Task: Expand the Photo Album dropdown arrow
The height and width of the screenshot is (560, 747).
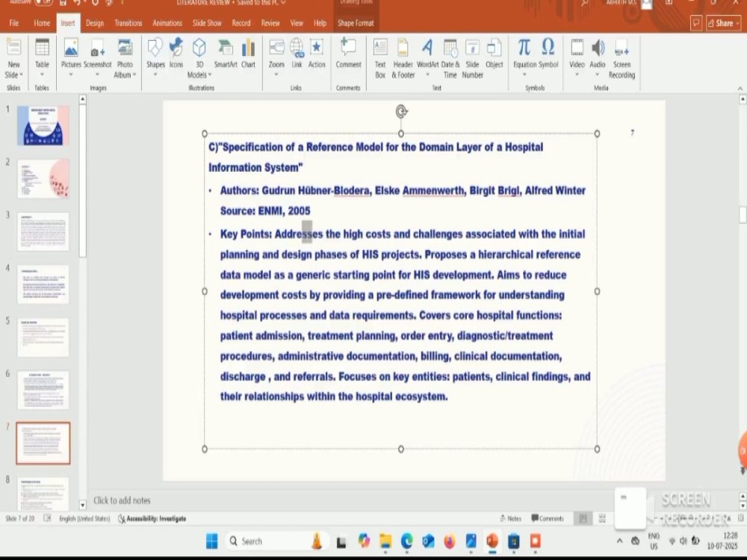Action: (134, 75)
